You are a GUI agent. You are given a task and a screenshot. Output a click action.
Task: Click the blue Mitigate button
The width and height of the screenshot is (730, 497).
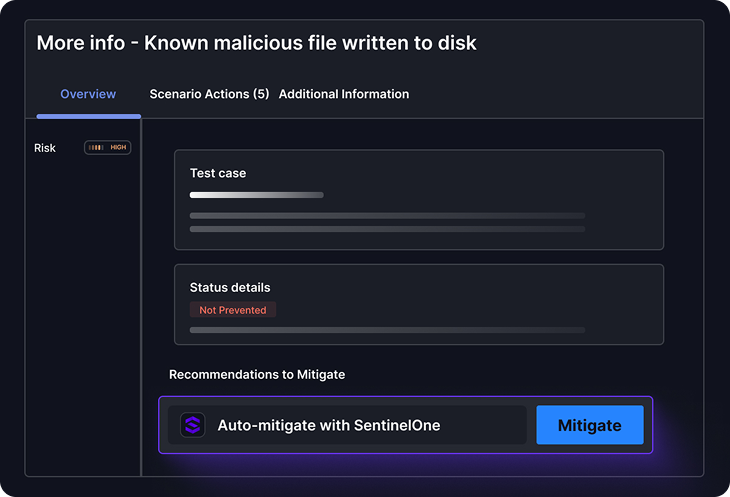[590, 425]
